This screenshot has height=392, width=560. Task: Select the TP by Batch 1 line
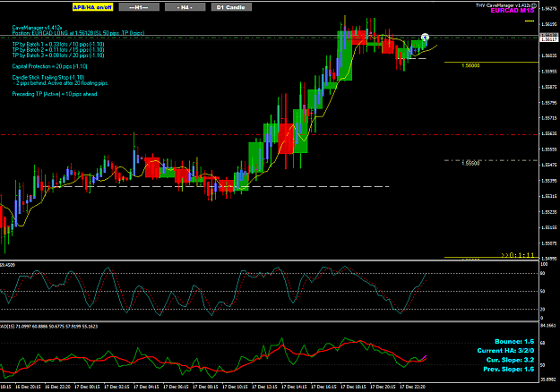point(58,45)
